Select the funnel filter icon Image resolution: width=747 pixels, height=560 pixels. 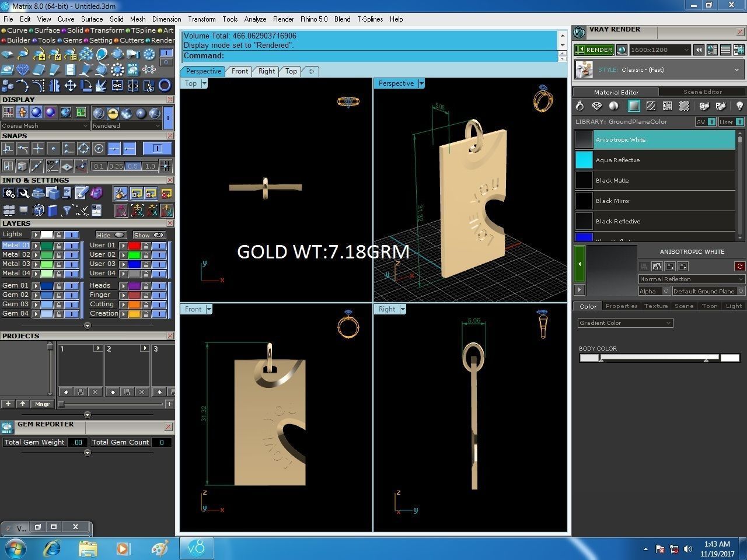click(67, 210)
